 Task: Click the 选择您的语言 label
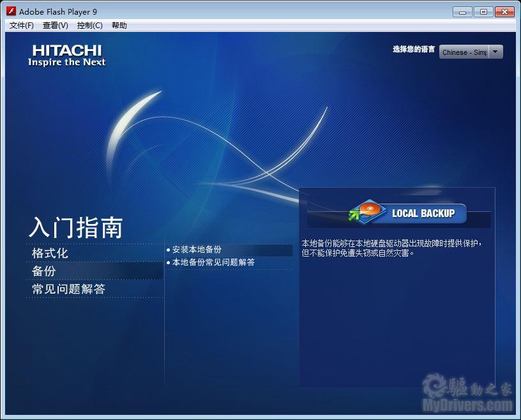414,50
